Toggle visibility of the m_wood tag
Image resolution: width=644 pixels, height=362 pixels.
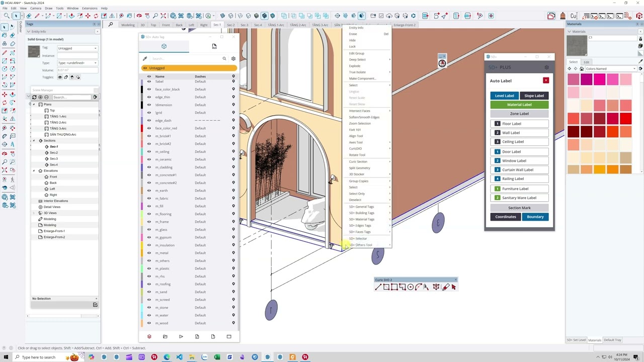(x=149, y=323)
